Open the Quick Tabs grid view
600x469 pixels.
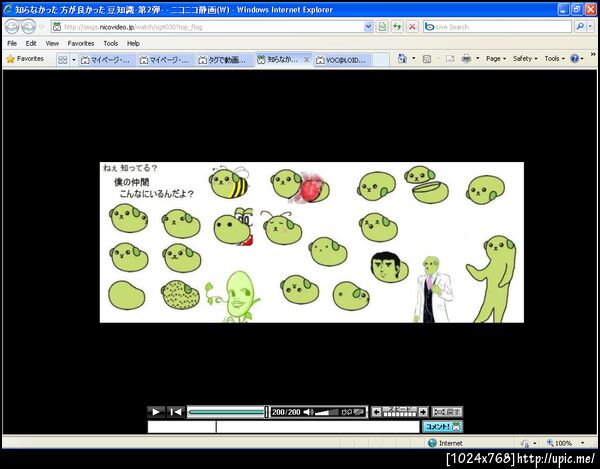[x=63, y=60]
